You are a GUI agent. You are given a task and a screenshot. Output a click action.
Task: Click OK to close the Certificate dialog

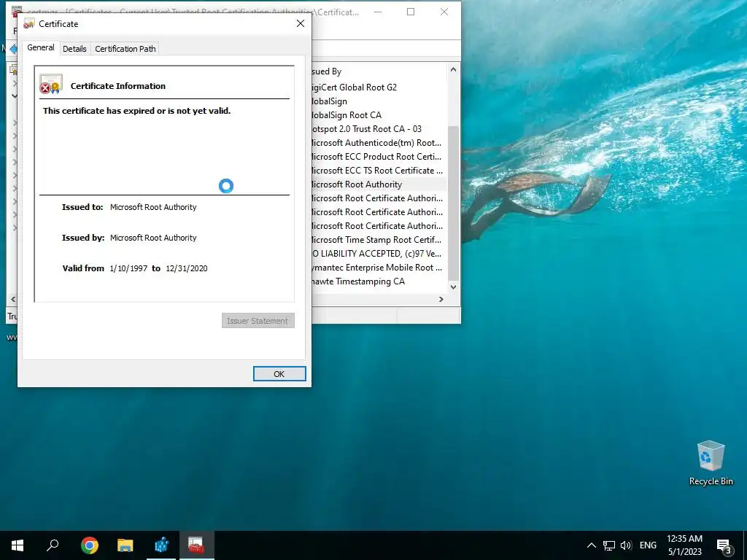pos(279,374)
